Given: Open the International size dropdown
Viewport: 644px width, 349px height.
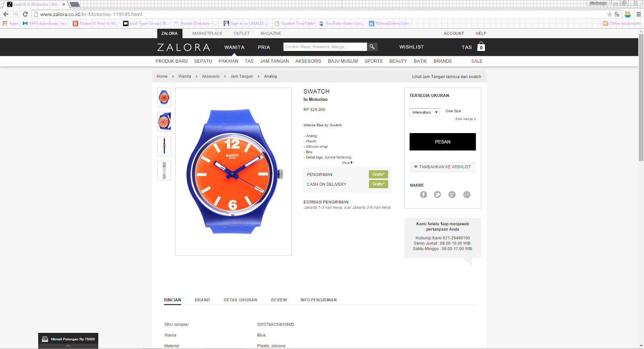Looking at the screenshot, I should (x=425, y=112).
